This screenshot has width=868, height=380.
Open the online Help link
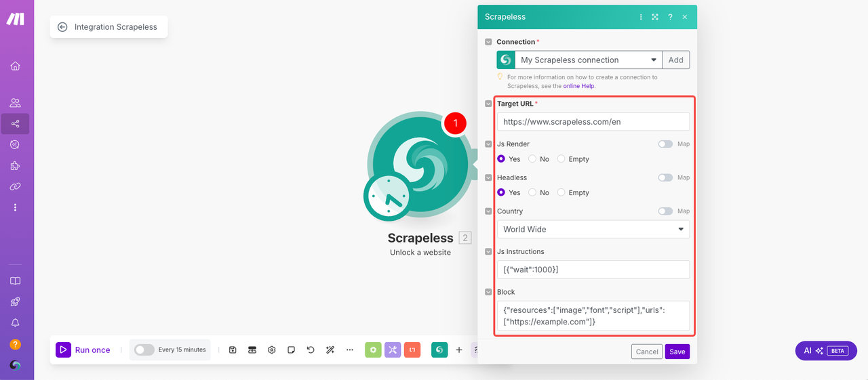(579, 86)
